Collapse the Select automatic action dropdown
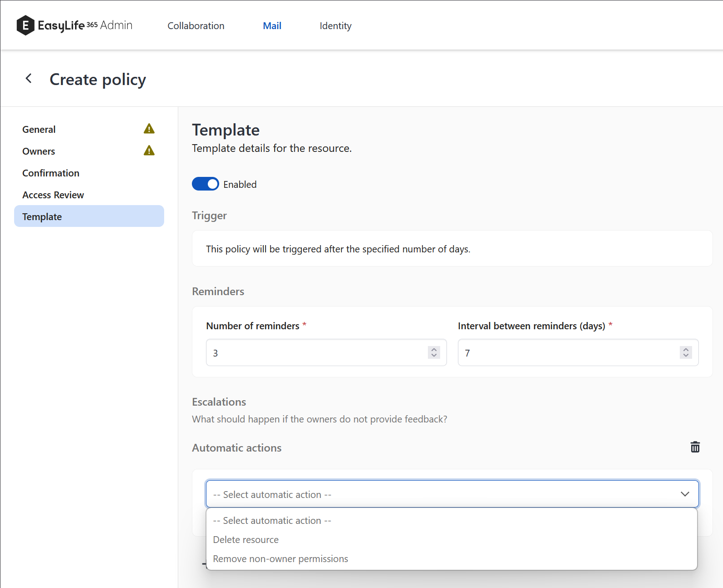The width and height of the screenshot is (723, 588). pyautogui.click(x=684, y=494)
